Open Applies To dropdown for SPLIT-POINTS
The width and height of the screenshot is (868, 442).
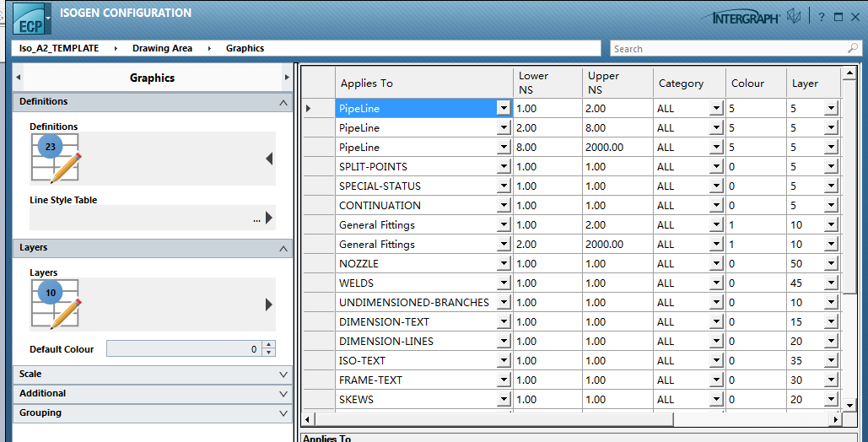pyautogui.click(x=504, y=167)
